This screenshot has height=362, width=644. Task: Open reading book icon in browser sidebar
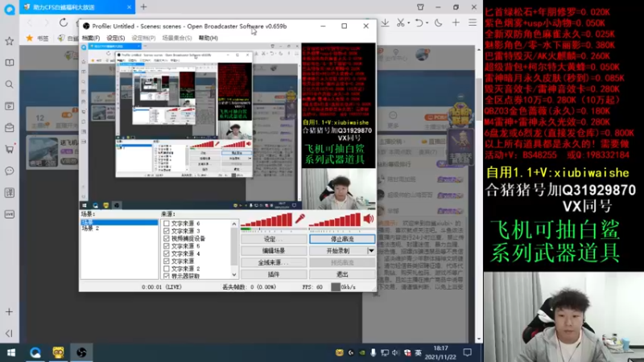click(x=9, y=63)
